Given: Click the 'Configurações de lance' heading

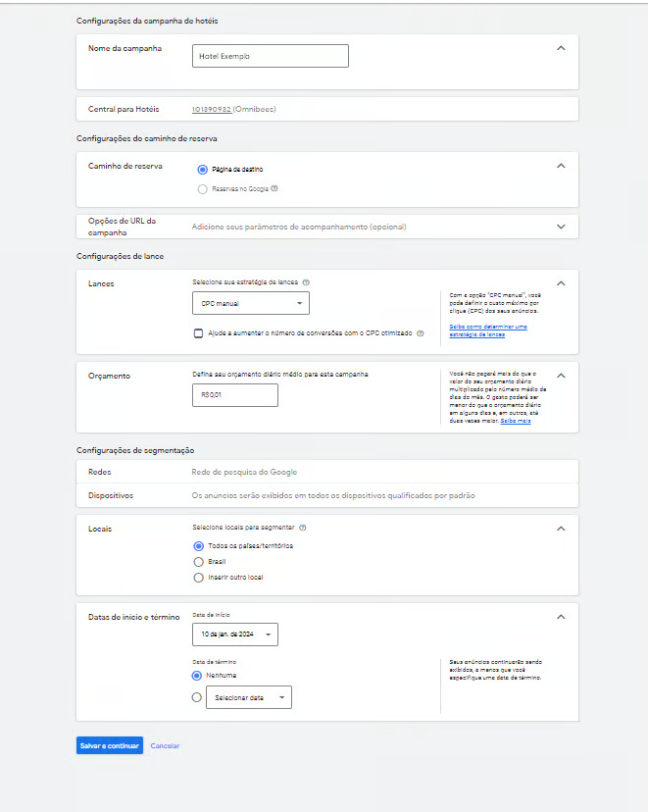Looking at the screenshot, I should point(120,256).
